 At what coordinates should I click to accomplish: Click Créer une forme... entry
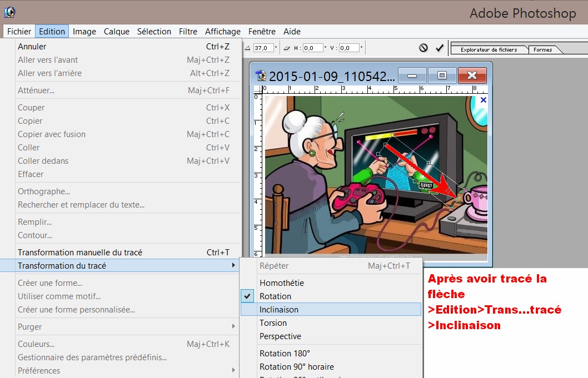121,283
